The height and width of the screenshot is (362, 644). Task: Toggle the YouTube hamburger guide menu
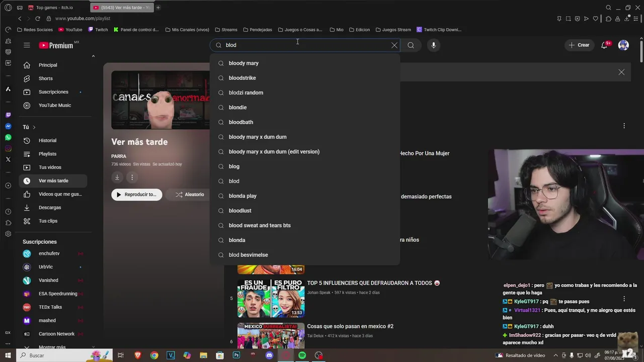point(27,45)
